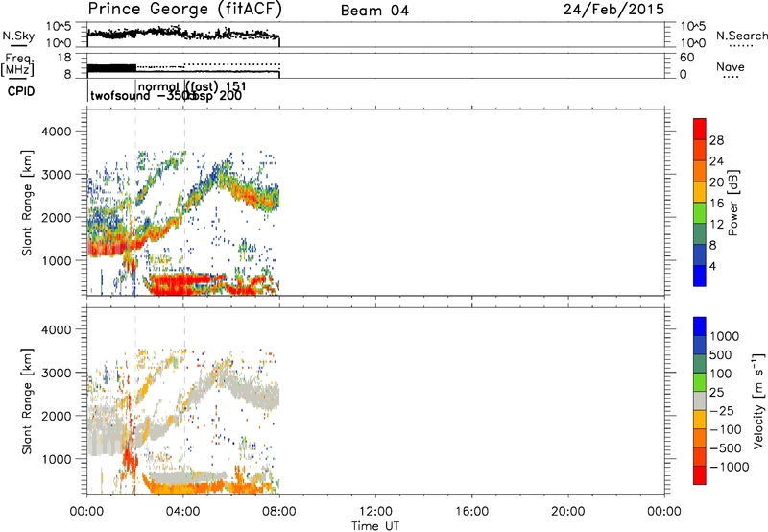Viewport: 768px width, 532px height.
Task: Click the solid line sample under 'N.Sky'
Action: click(18, 45)
